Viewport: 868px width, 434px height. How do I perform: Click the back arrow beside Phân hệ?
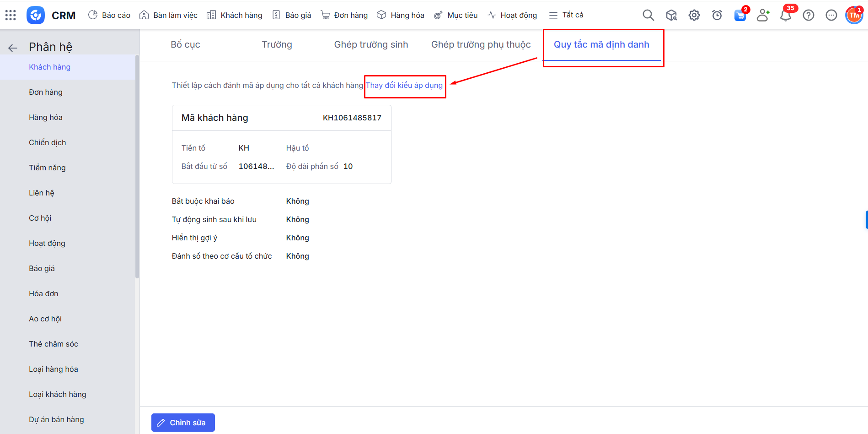13,48
